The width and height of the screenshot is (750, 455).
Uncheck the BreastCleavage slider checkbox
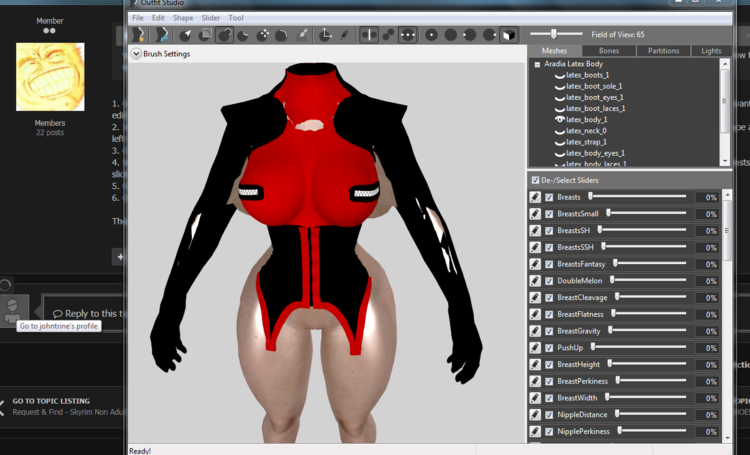pyautogui.click(x=549, y=298)
